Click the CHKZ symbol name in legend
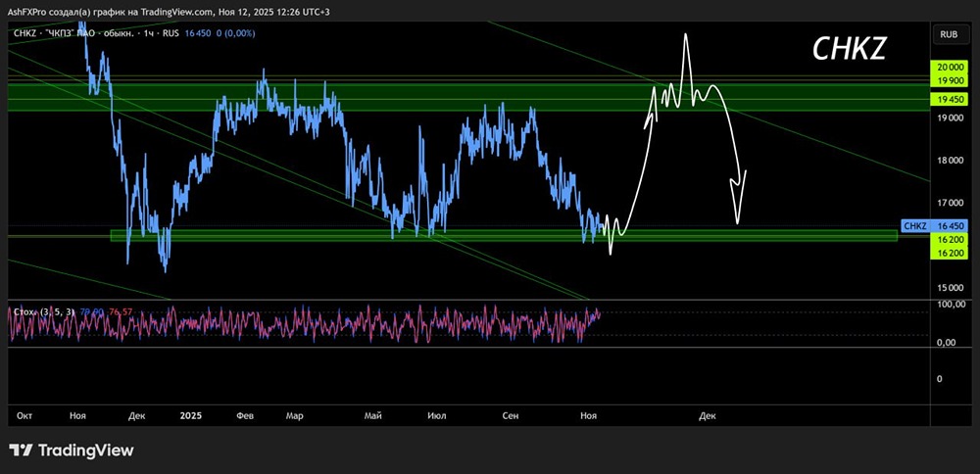980x474 pixels. (26, 33)
